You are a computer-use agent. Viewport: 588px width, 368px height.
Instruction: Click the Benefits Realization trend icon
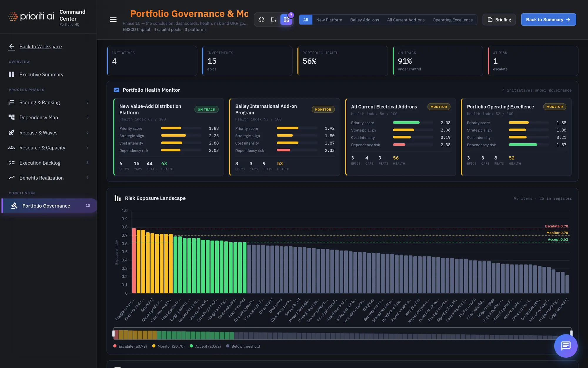coord(12,178)
